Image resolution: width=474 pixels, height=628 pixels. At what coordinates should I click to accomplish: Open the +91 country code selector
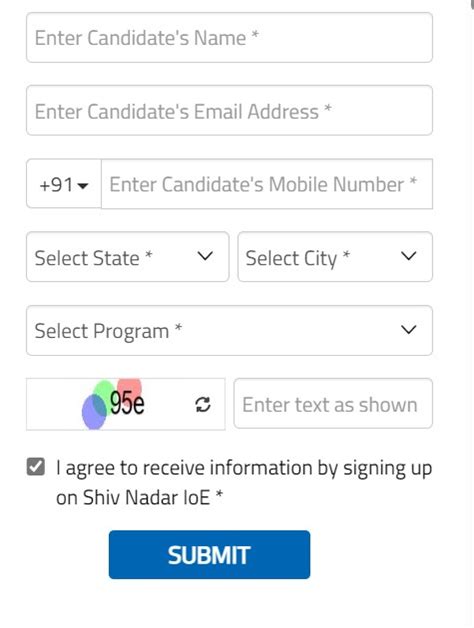[64, 184]
